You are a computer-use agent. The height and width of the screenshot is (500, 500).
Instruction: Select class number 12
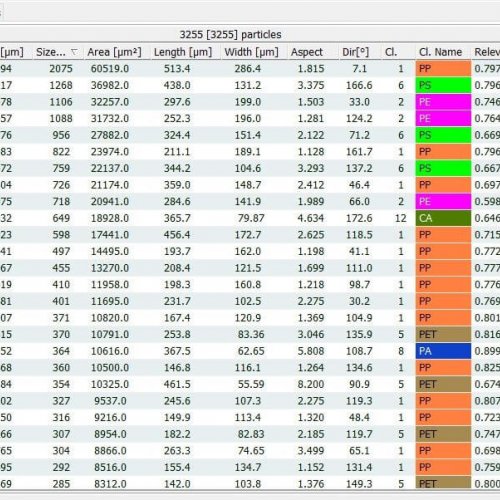coord(400,218)
